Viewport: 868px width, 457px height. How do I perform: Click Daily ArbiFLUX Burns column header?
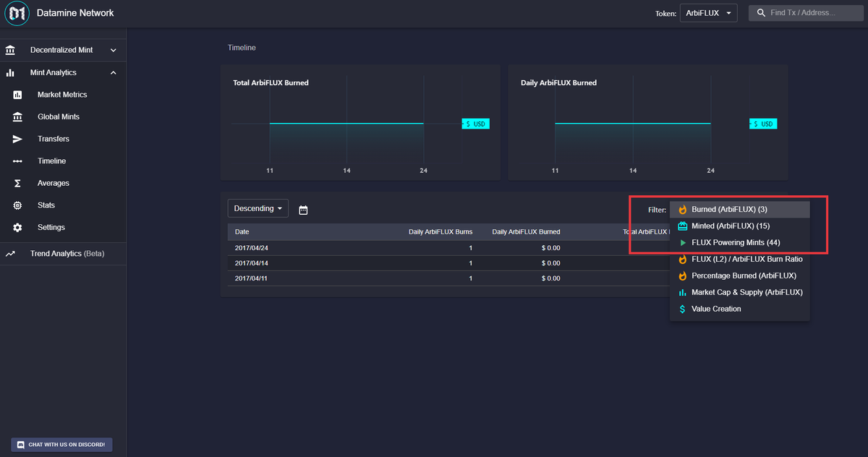(441, 231)
